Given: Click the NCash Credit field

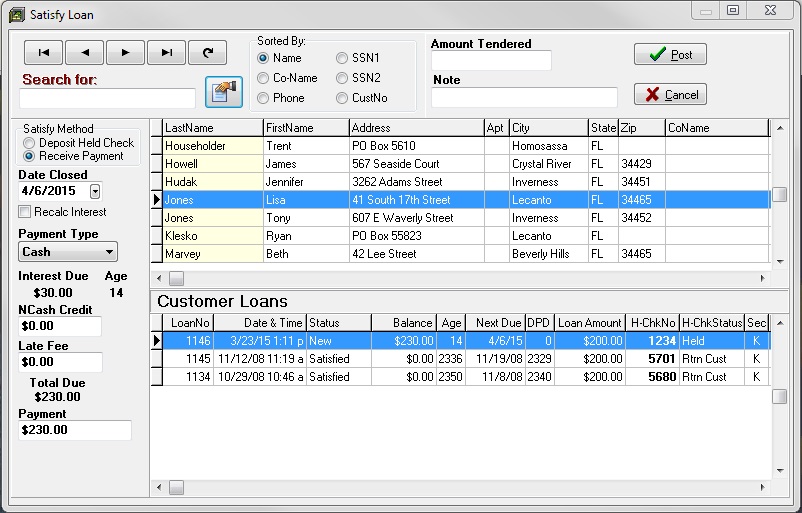Looking at the screenshot, I should pos(60,326).
